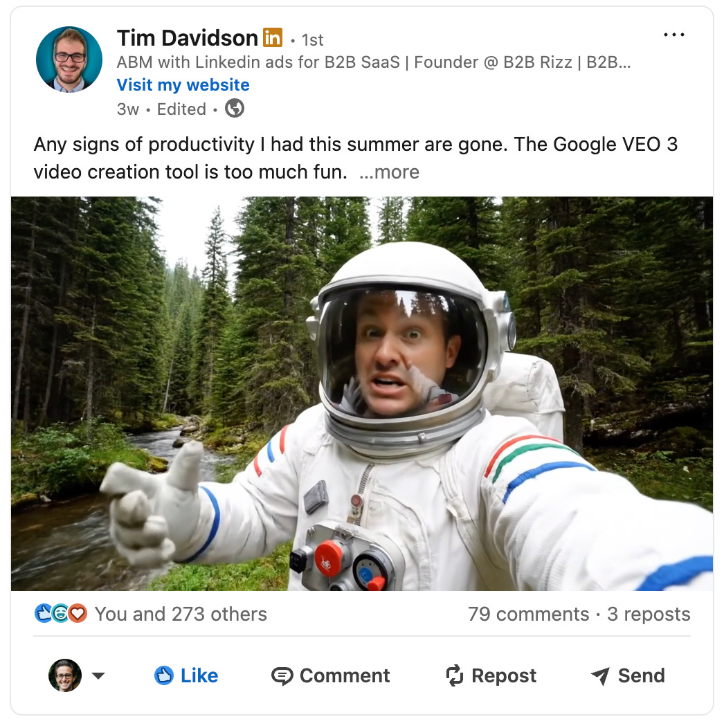Image resolution: width=724 pixels, height=728 pixels.
Task: Open the You and 273 others list
Action: tap(181, 614)
